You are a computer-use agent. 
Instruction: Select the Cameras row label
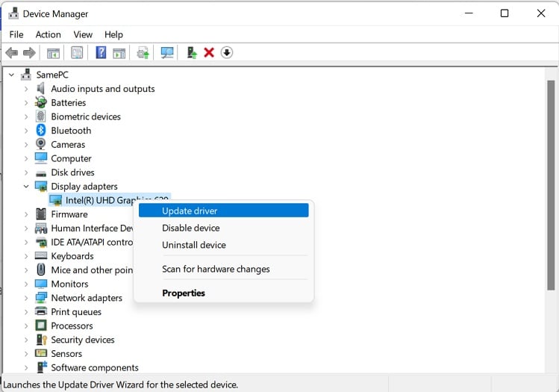tap(68, 144)
